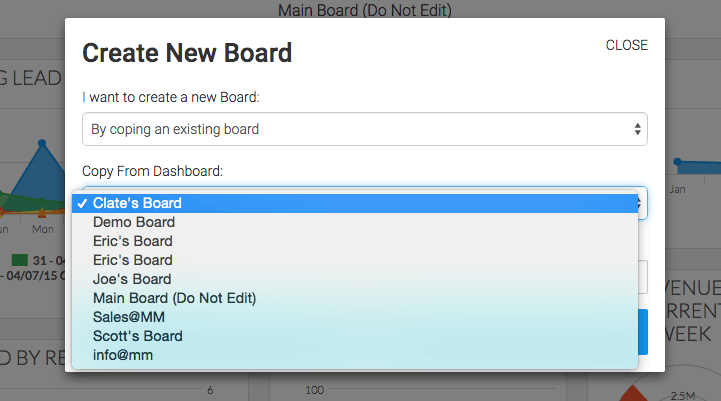Click the blue button behind the dropdown list

643,332
